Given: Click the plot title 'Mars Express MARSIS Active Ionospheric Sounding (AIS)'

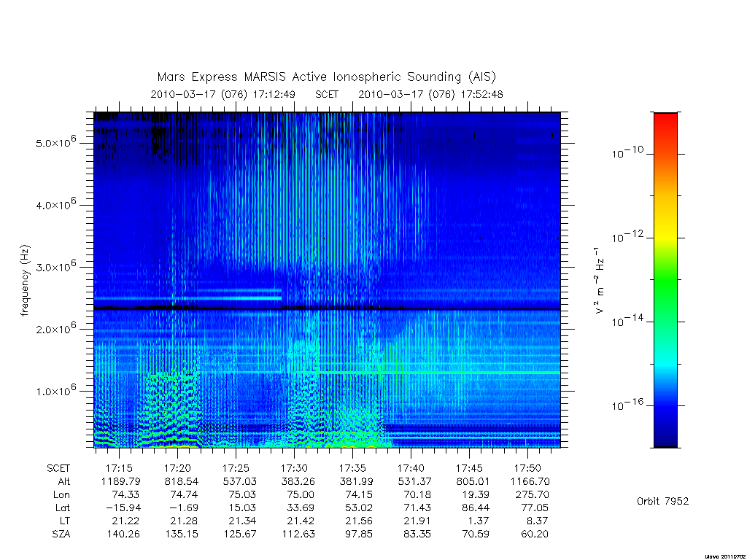Looking at the screenshot, I should tap(326, 77).
